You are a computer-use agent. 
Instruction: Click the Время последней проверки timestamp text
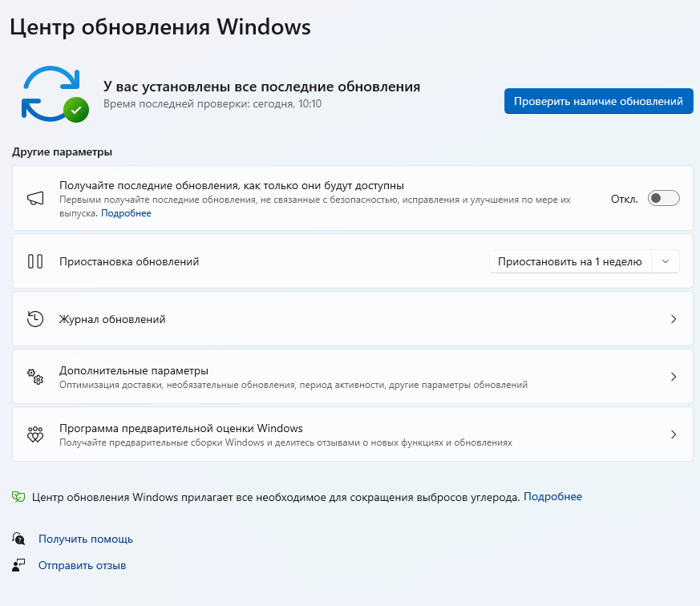(x=212, y=104)
